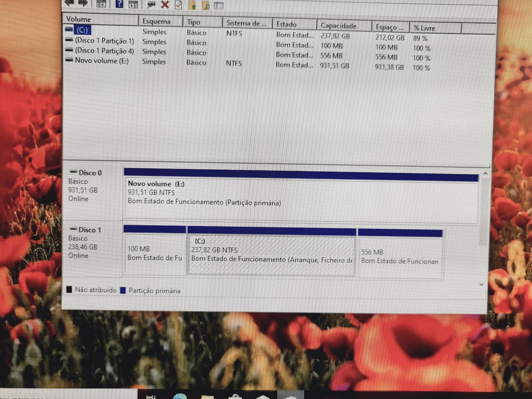Click the Espaço... column header
This screenshot has height=399, width=532.
[x=391, y=27]
